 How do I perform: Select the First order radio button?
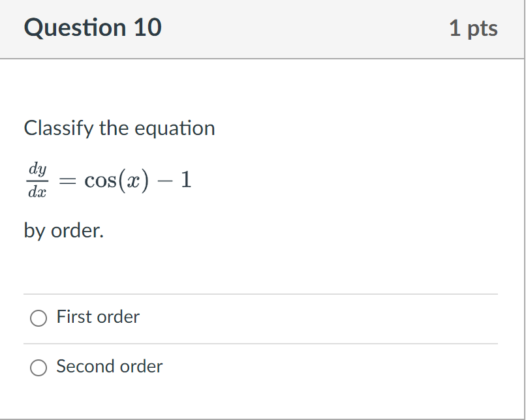(x=39, y=318)
